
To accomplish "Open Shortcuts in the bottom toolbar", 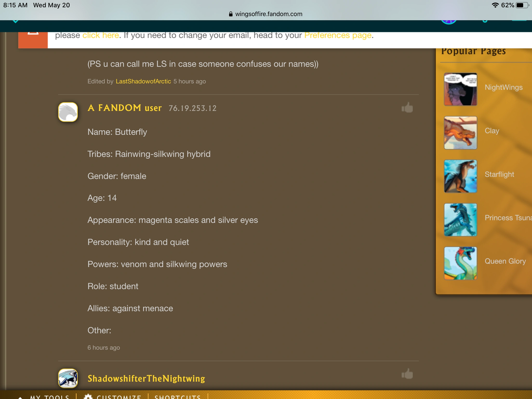I will [x=178, y=397].
